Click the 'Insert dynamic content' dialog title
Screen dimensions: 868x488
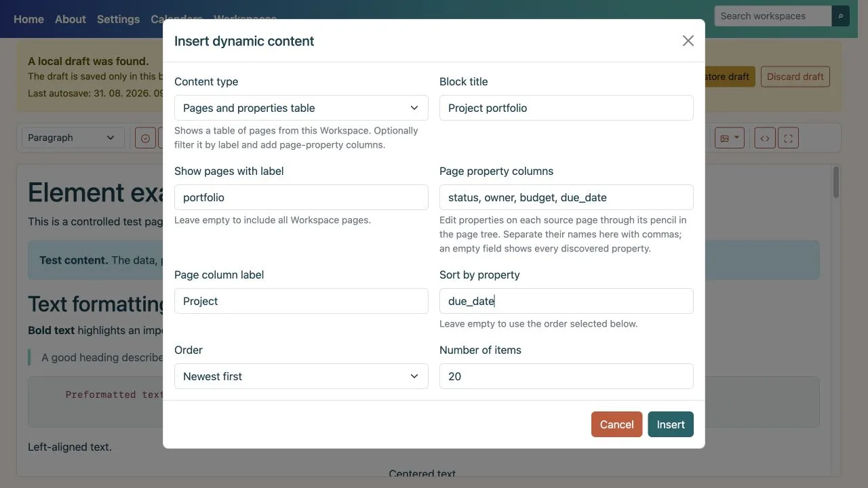click(244, 41)
